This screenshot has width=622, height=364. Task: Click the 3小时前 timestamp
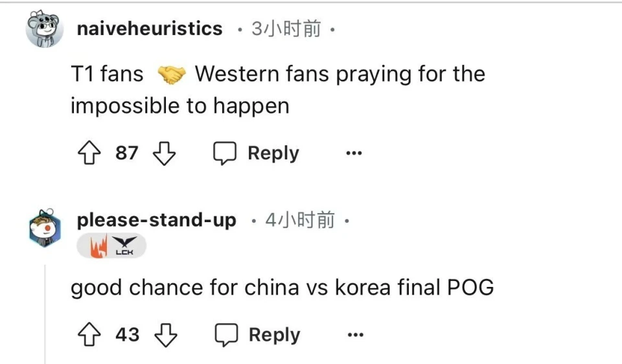tap(286, 29)
